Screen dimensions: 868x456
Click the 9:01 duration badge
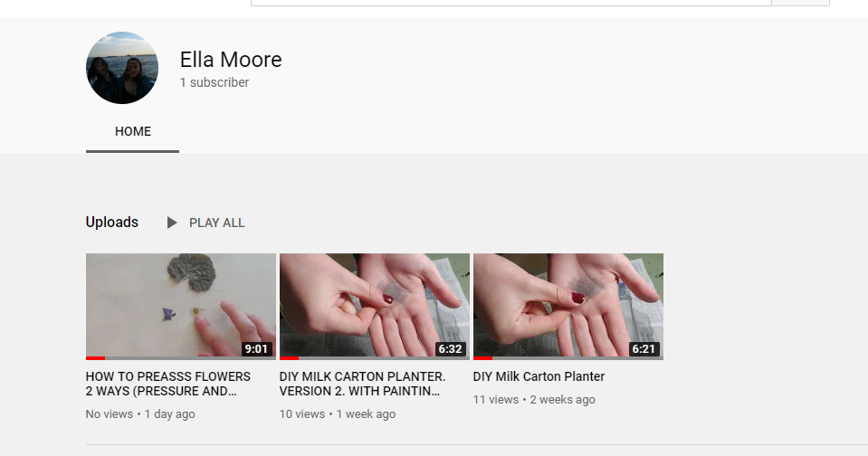click(x=256, y=349)
